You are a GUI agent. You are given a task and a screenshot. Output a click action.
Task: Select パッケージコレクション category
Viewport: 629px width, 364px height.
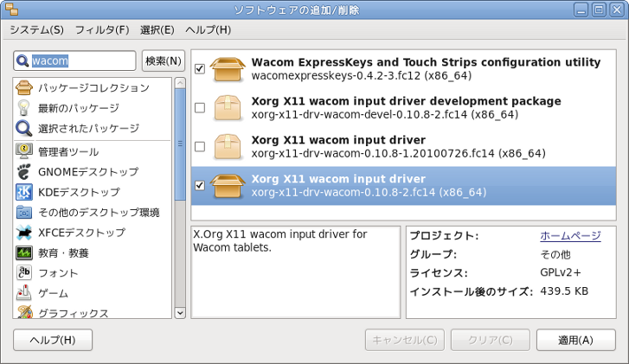pos(93,87)
